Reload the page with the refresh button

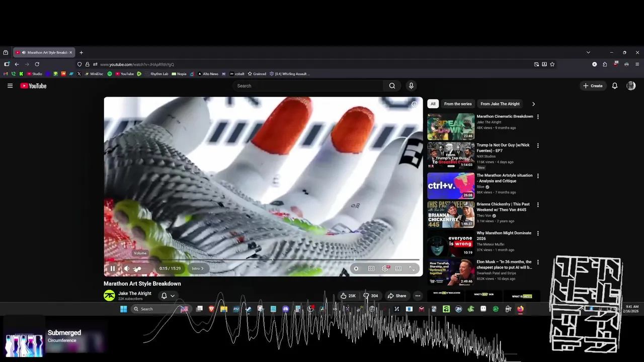click(37, 64)
